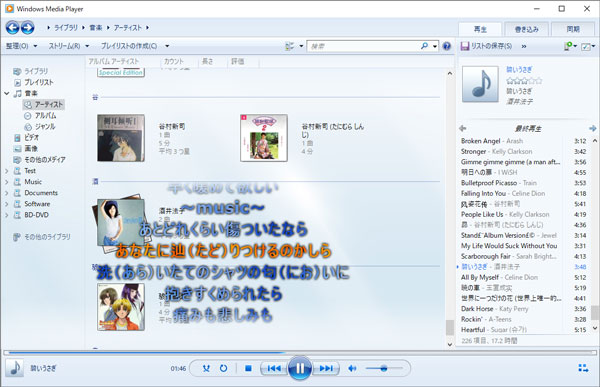Go back with the blue Back arrow
This screenshot has width=600, height=387.
coord(12,28)
